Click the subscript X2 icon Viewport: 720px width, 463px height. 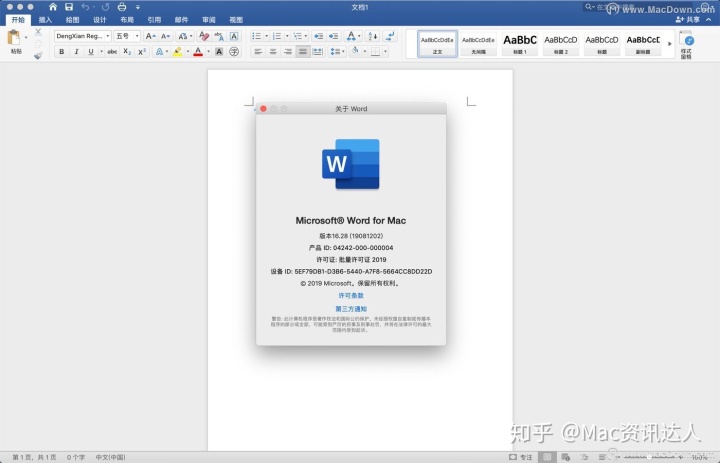(x=127, y=52)
